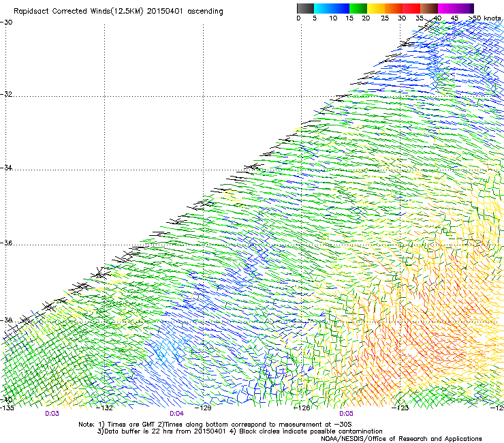Click the -30 latitude axis label
504x443 pixels.
coord(6,22)
